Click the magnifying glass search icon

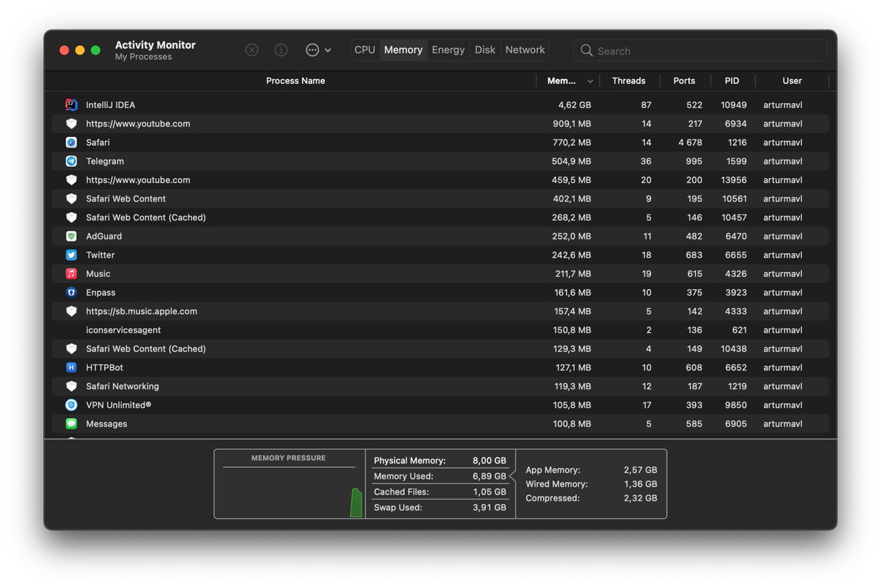586,50
